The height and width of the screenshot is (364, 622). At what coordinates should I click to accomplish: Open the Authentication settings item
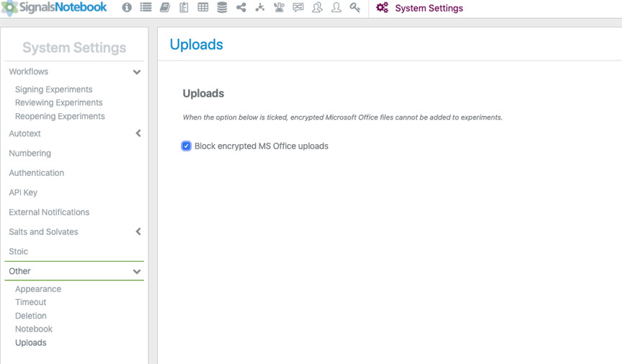[37, 173]
